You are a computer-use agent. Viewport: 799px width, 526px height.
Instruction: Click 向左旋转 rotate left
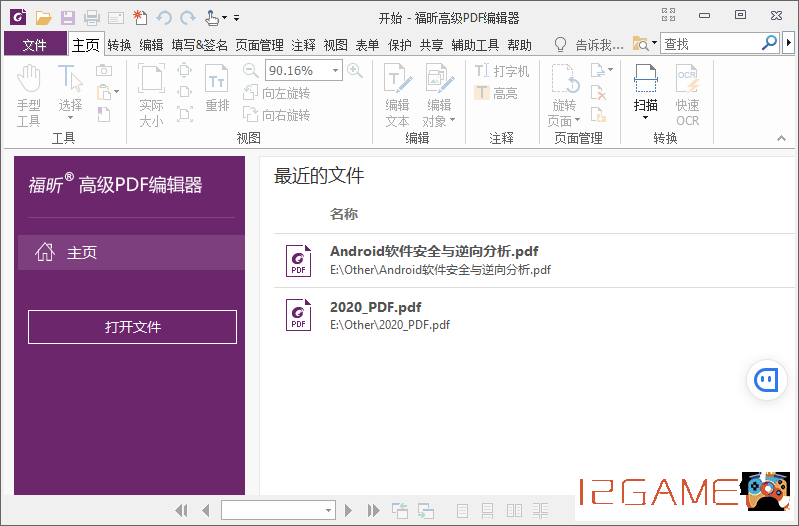[277, 93]
